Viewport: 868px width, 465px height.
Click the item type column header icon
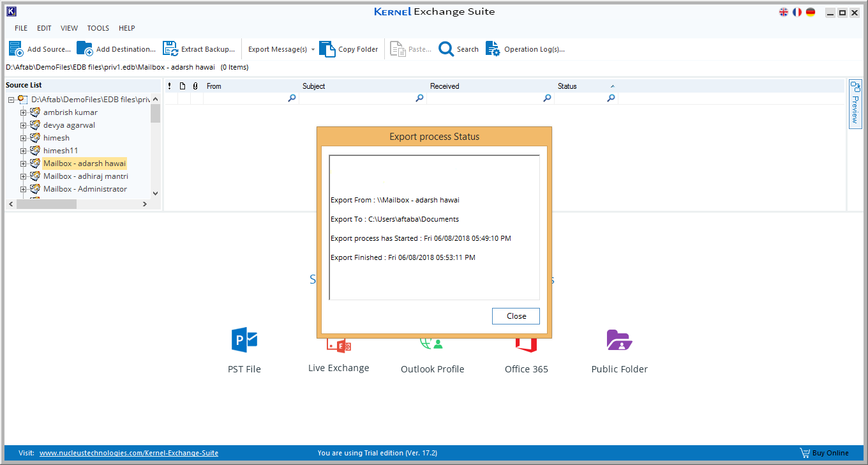[x=183, y=86]
